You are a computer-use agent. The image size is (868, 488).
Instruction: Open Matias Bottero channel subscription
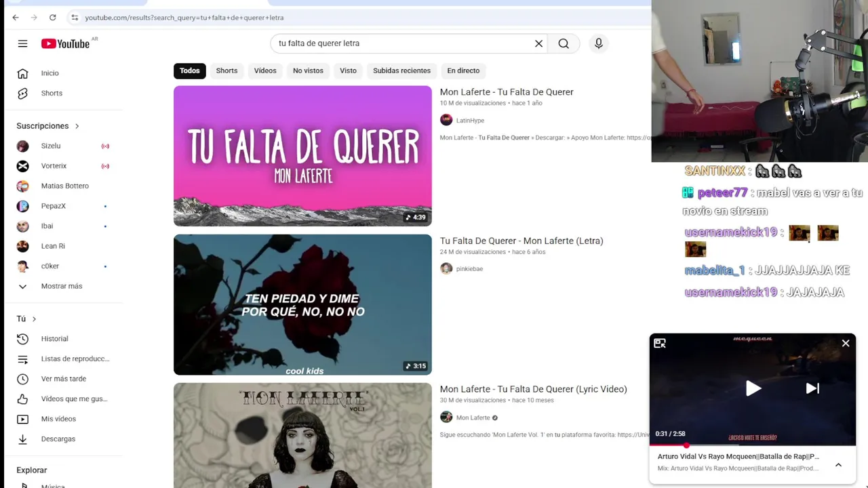(66, 186)
